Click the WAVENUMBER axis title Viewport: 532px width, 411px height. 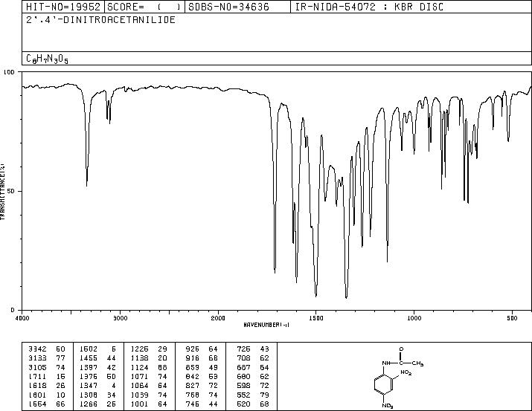pyautogui.click(x=266, y=325)
